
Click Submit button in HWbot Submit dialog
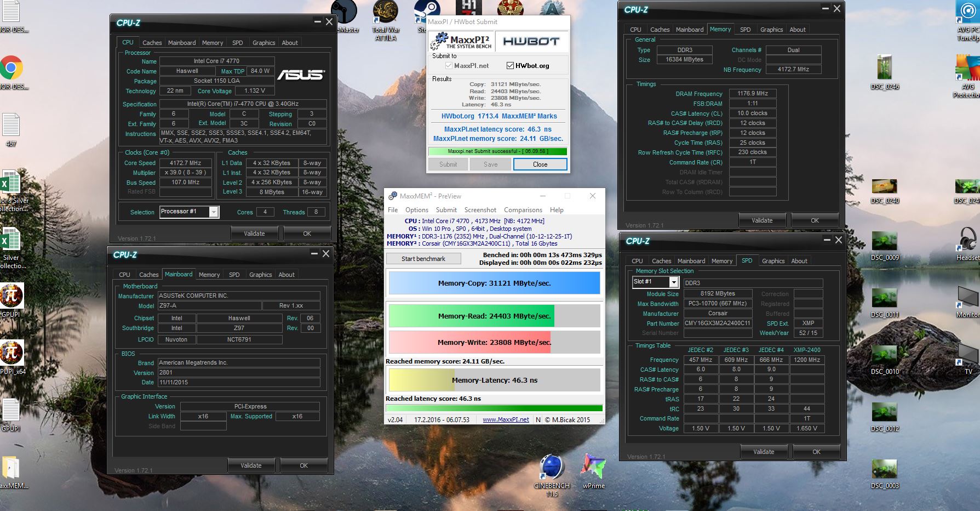[448, 164]
